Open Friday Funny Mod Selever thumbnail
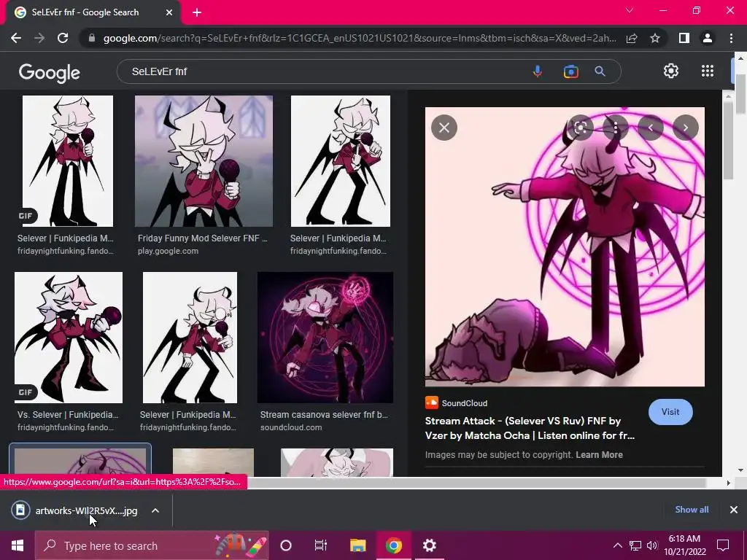The height and width of the screenshot is (560, 747). [x=204, y=161]
